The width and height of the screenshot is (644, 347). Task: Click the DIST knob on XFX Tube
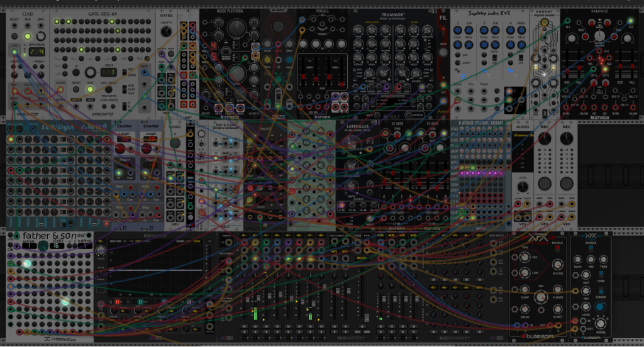pos(586,275)
